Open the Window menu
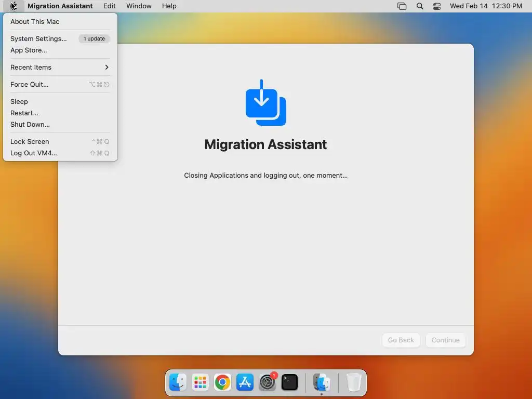Image resolution: width=532 pixels, height=399 pixels. 139,6
